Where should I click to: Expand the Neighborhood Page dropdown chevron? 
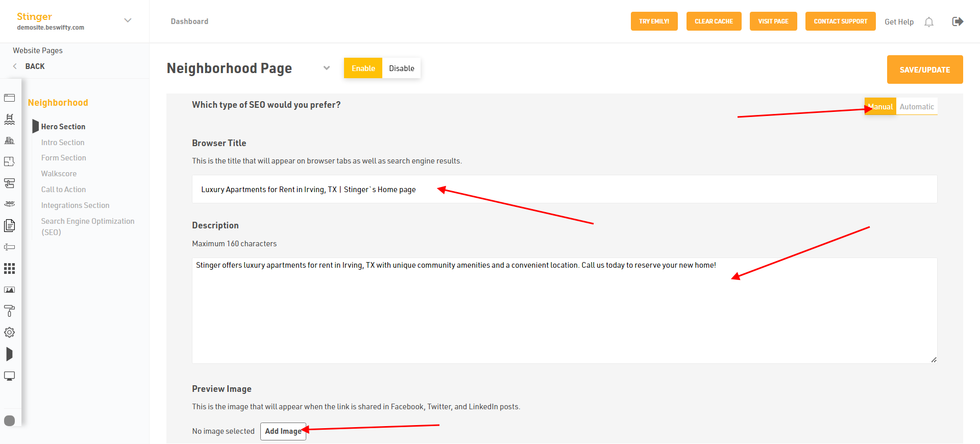point(327,68)
